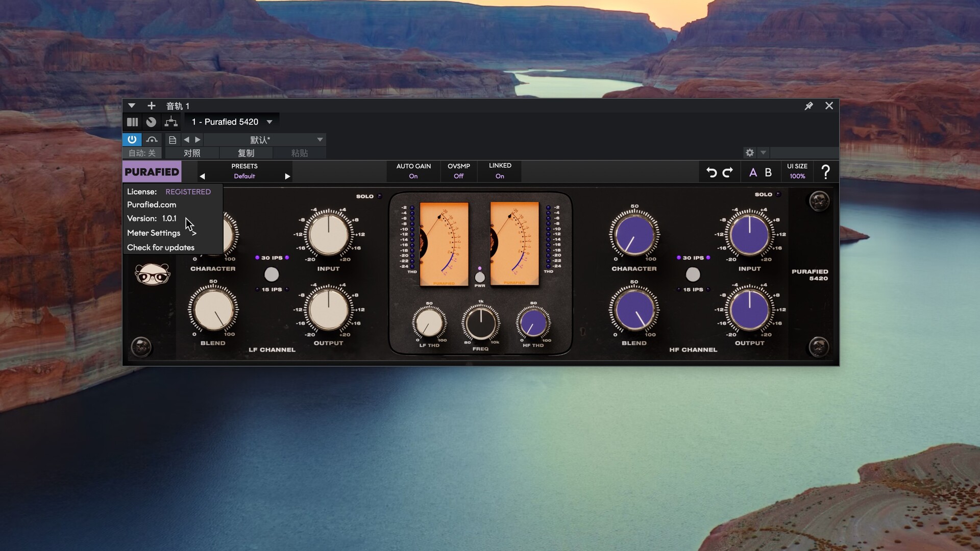The width and height of the screenshot is (980, 551).
Task: Select next preset with the right arrow
Action: [287, 177]
